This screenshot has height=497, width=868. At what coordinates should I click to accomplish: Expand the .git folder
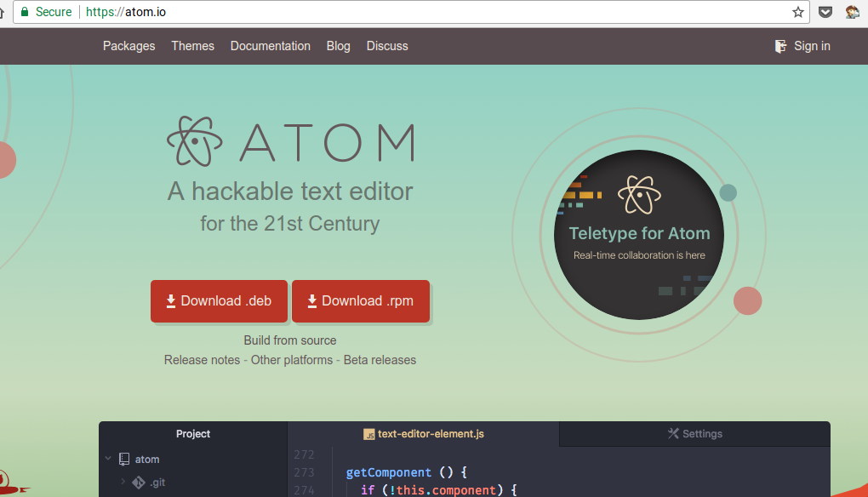coord(123,481)
